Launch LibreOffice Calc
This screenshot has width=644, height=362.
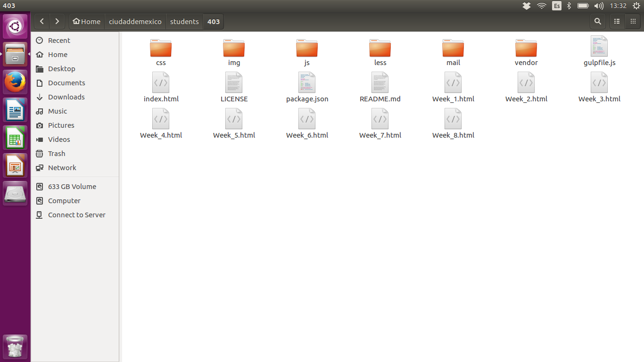click(15, 138)
